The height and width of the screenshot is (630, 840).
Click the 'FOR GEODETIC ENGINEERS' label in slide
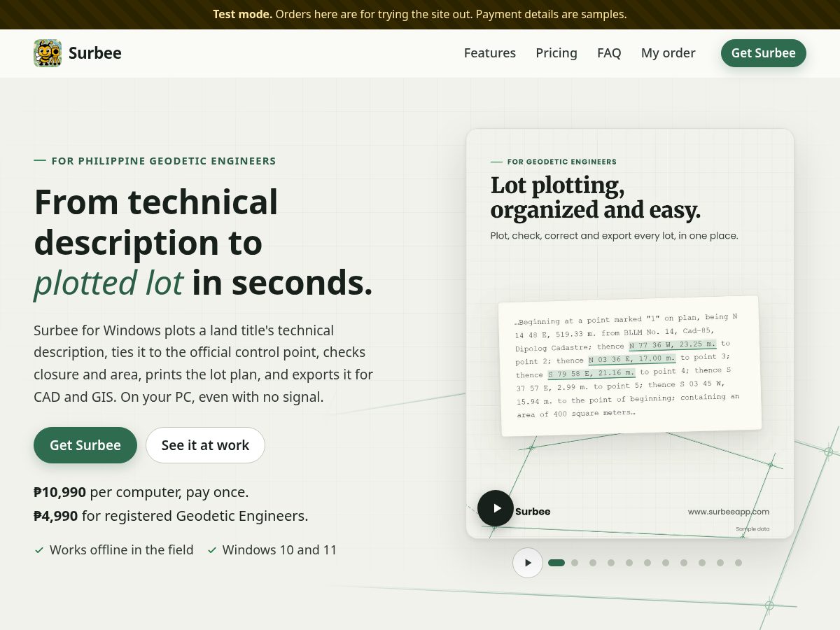coord(562,162)
